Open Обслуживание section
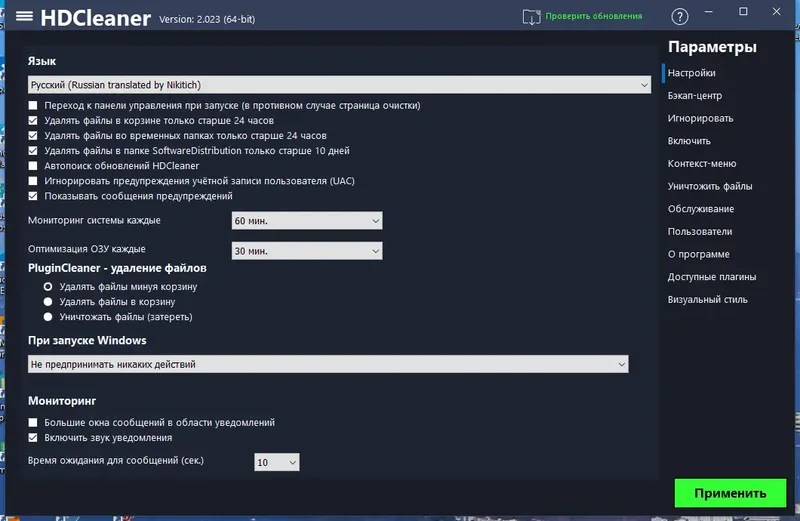 click(701, 209)
